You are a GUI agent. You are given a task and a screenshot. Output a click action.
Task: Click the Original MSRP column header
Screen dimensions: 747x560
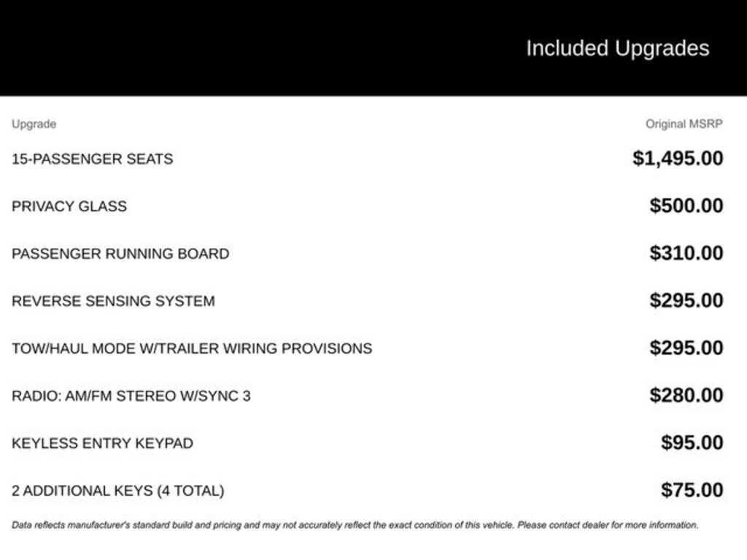coord(684,124)
